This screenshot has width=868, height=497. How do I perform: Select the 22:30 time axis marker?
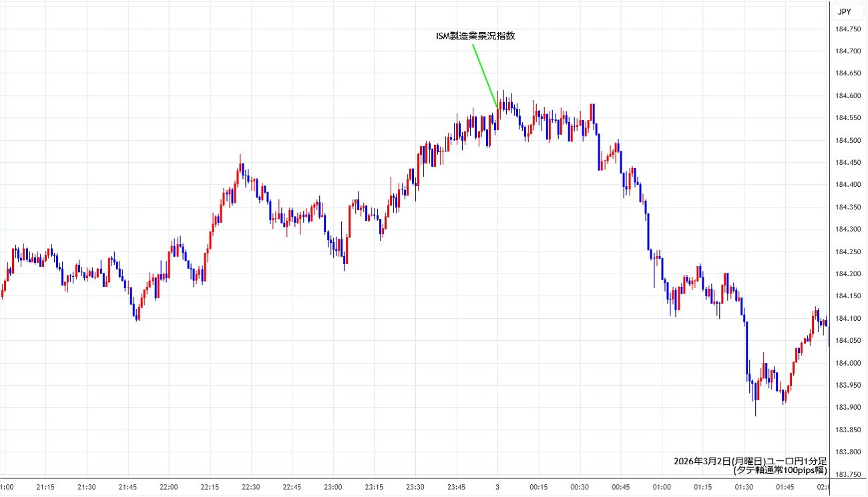click(x=251, y=487)
